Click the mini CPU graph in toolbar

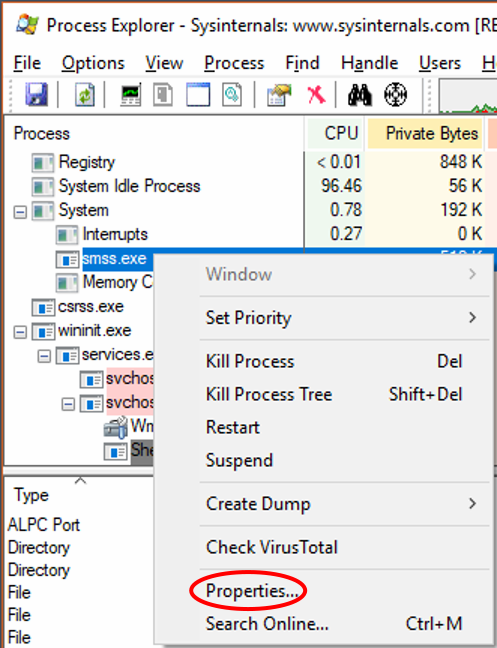pyautogui.click(x=468, y=96)
